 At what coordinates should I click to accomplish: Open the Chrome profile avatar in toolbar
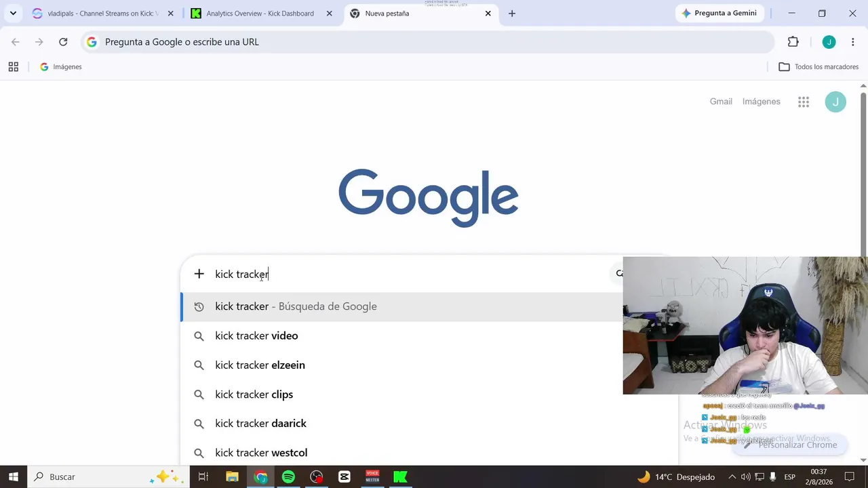tap(829, 42)
